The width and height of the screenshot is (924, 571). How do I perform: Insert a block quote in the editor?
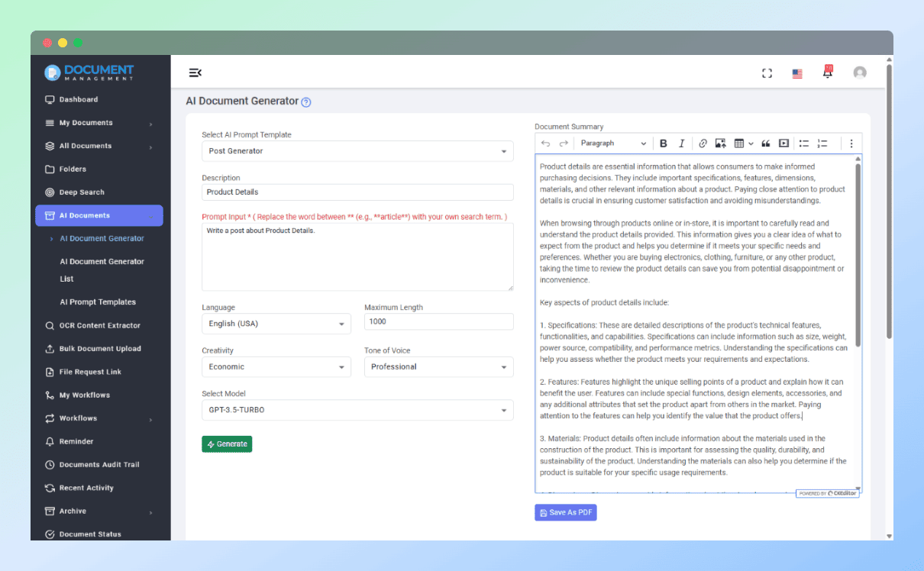point(765,143)
